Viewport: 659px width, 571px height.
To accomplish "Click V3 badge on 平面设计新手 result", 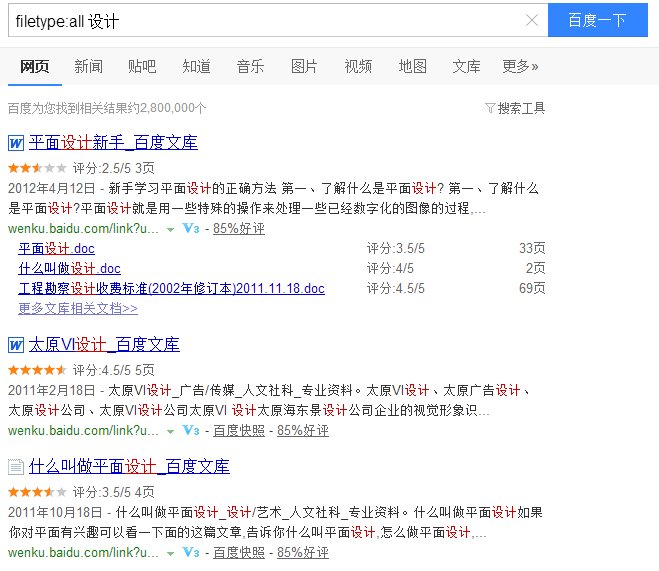I will pyautogui.click(x=191, y=228).
